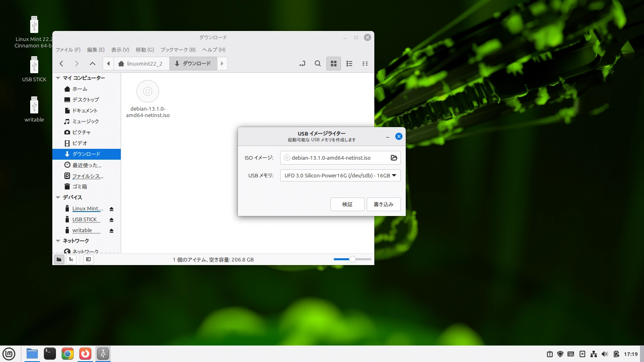Click the 書き込み write button
644x362 pixels.
click(383, 204)
